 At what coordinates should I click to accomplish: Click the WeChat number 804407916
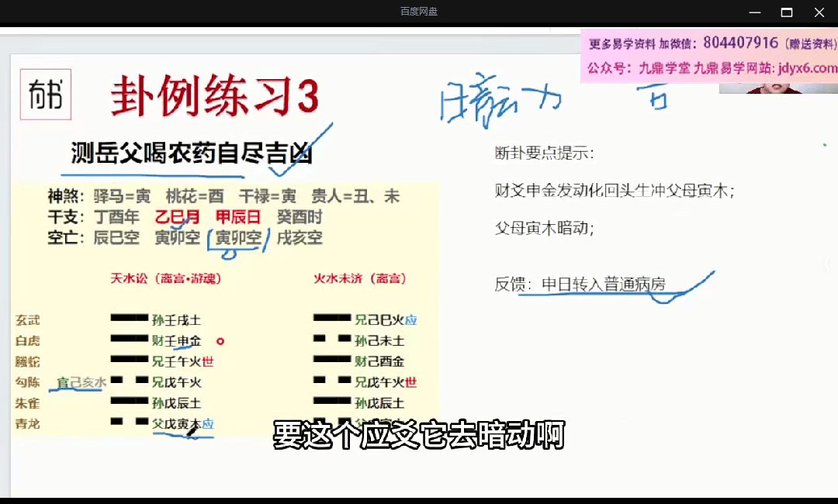740,43
